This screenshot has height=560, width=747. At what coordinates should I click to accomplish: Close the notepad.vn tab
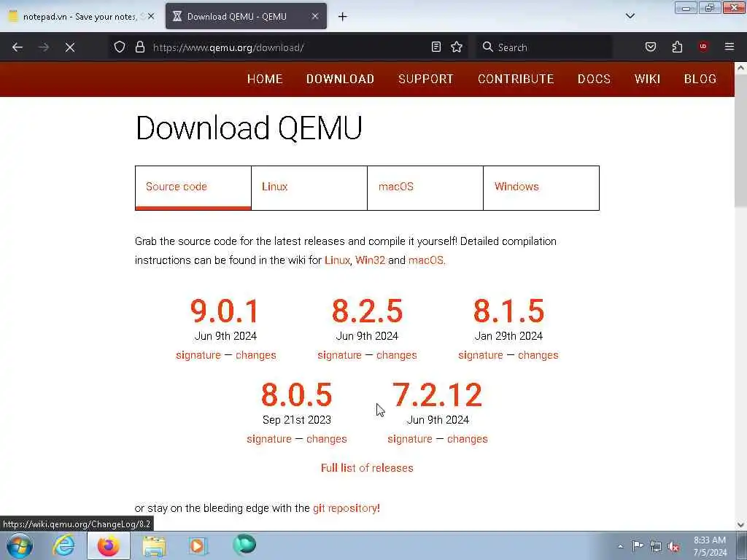tap(151, 16)
